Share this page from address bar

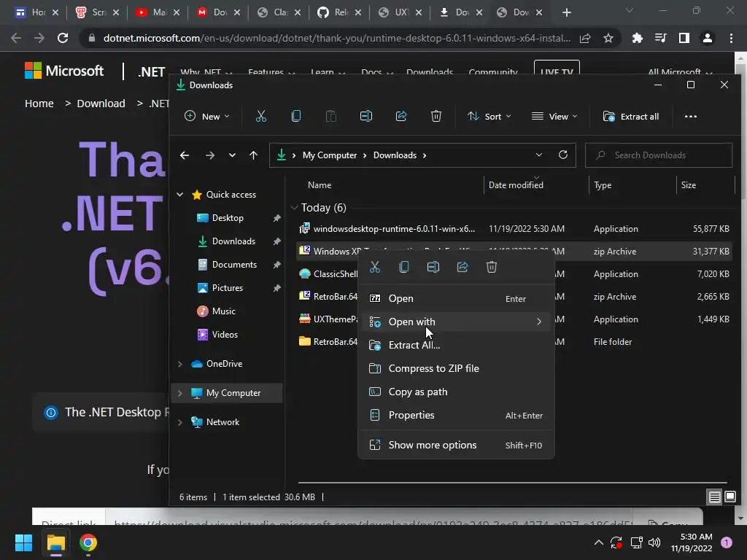tap(584, 38)
